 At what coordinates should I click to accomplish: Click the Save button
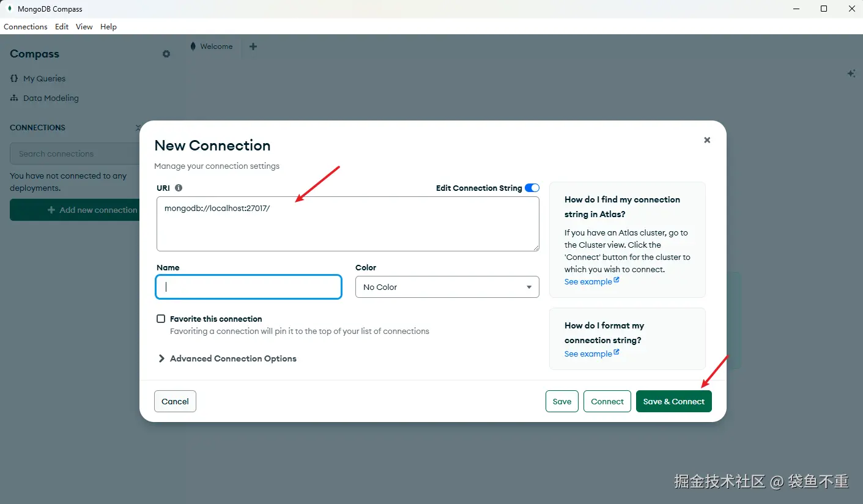562,401
